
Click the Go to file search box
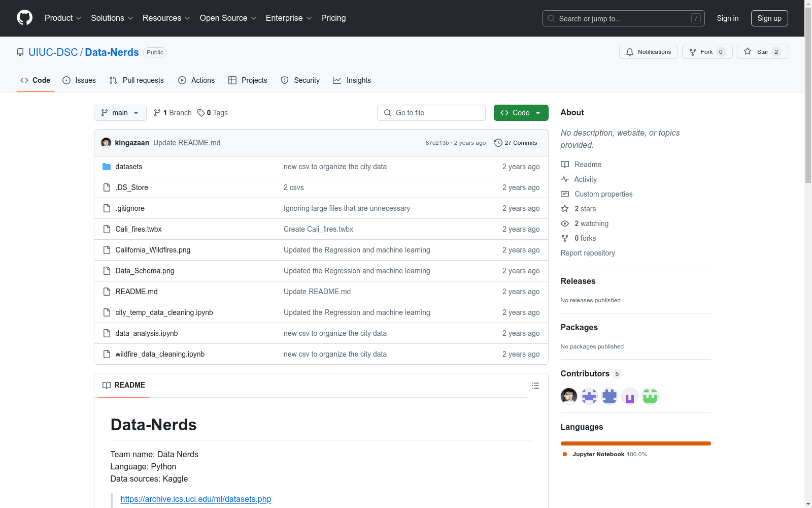coord(431,113)
